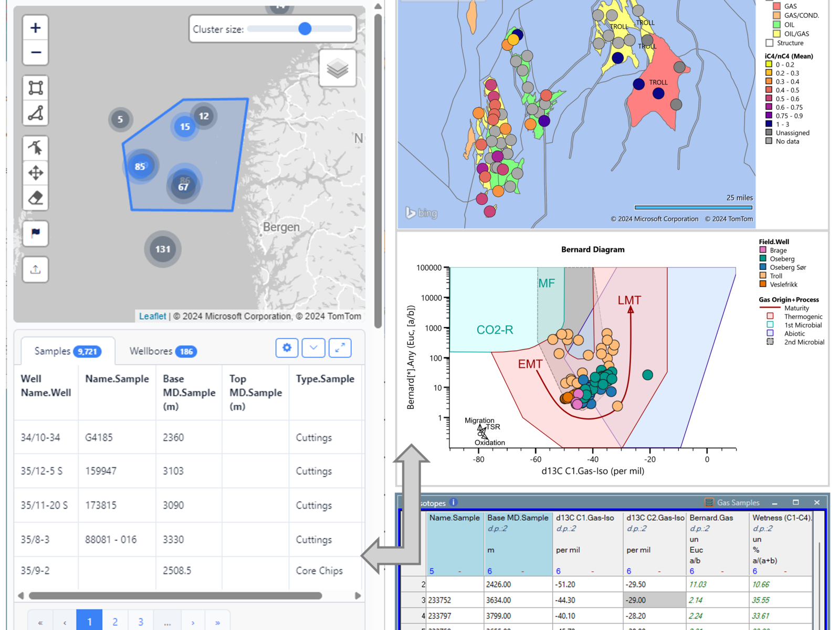The image size is (840, 630).
Task: Zoom in on the Leaflet map
Action: click(x=36, y=28)
